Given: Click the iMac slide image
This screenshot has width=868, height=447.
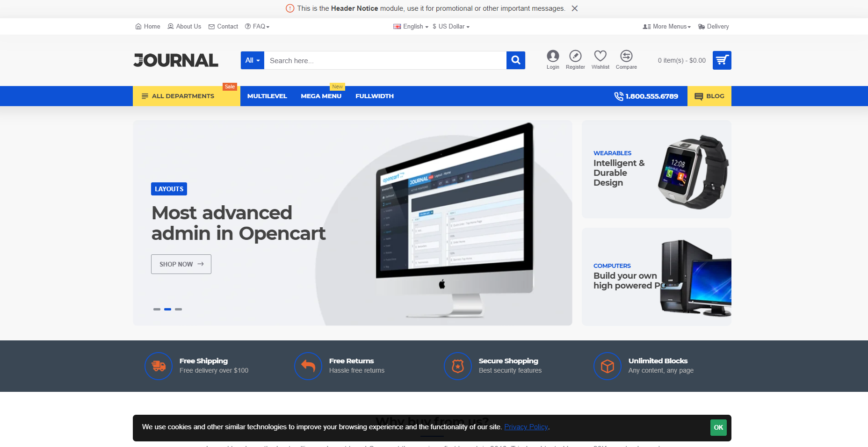Looking at the screenshot, I should click(455, 220).
